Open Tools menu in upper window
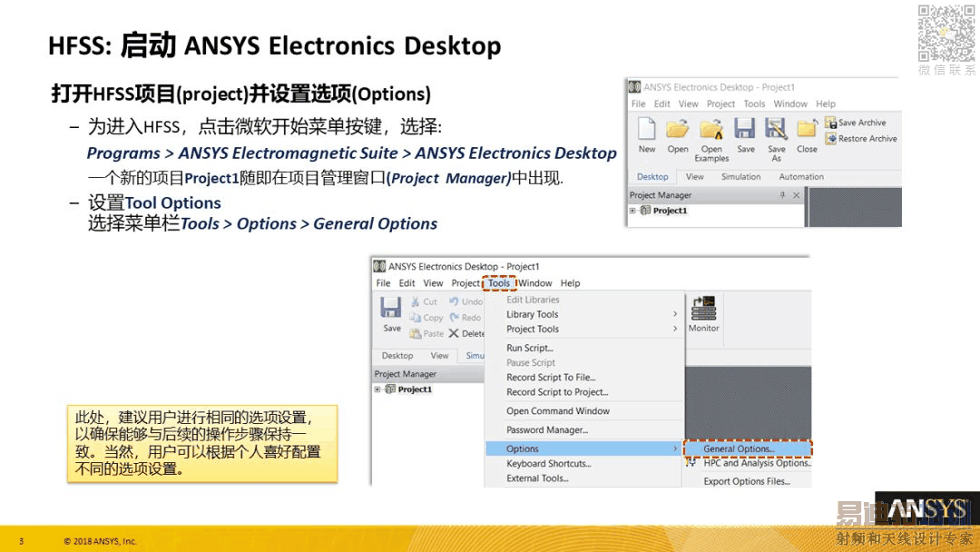This screenshot has height=552, width=980. (x=754, y=103)
